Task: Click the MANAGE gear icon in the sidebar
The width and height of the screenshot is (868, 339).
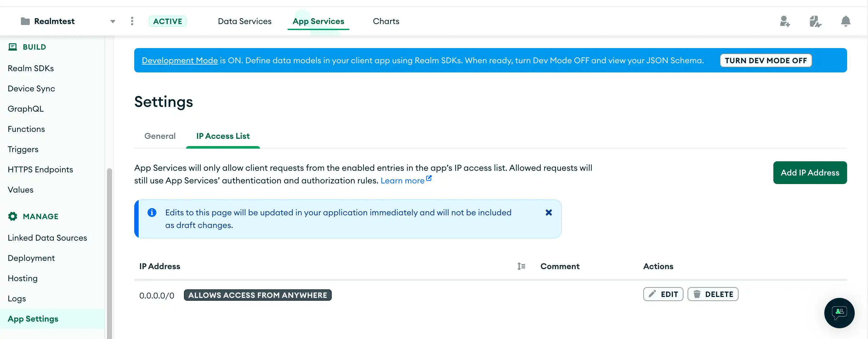Action: (12, 217)
